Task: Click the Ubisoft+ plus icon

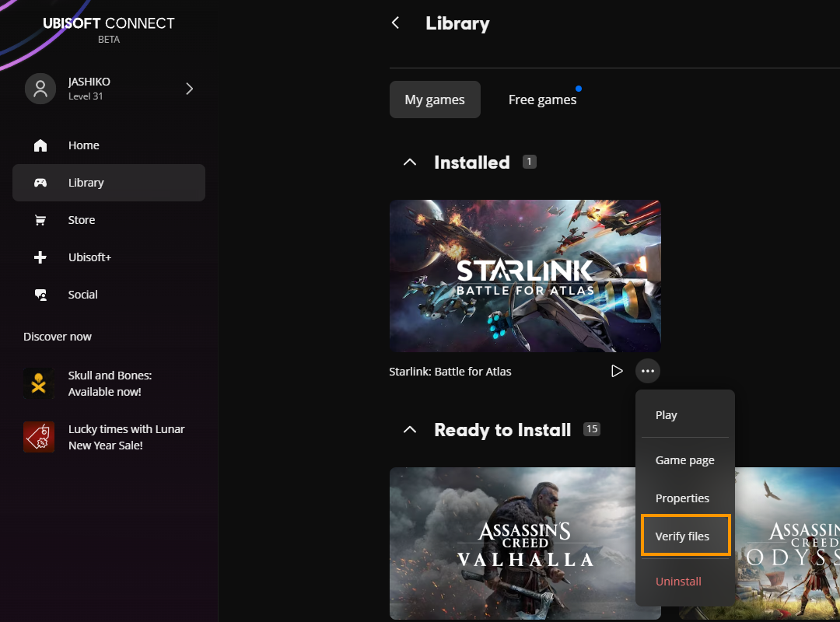Action: click(x=40, y=257)
